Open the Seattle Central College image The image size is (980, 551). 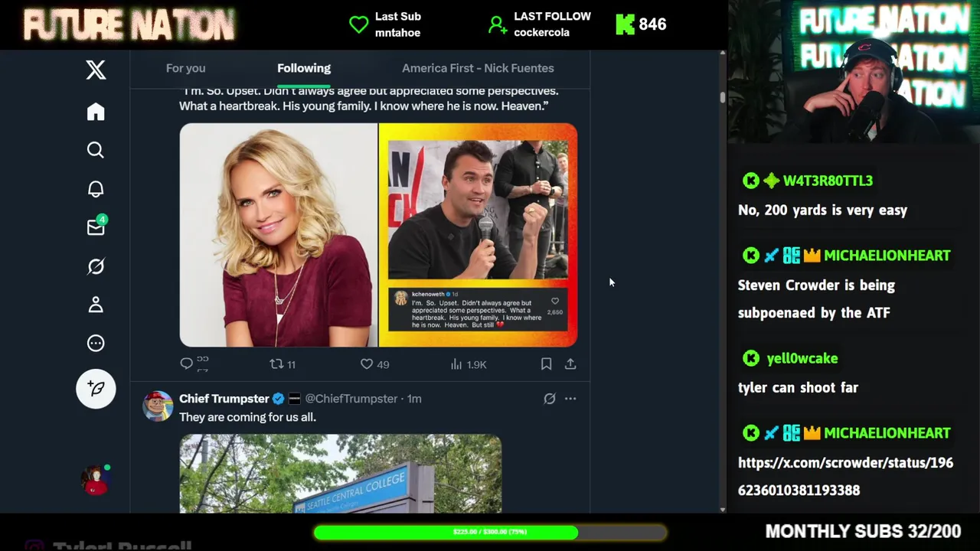coord(341,474)
